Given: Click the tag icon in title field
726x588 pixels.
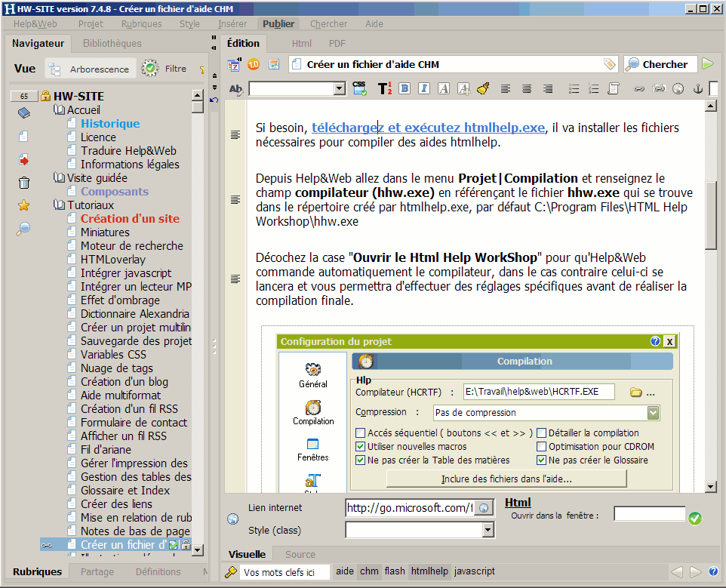Looking at the screenshot, I should pos(609,64).
